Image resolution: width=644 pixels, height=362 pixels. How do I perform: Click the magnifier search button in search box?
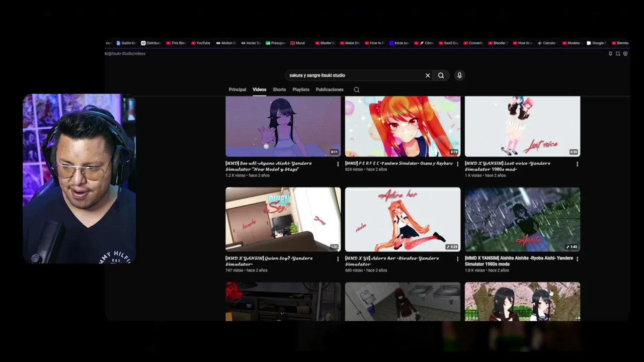[441, 75]
